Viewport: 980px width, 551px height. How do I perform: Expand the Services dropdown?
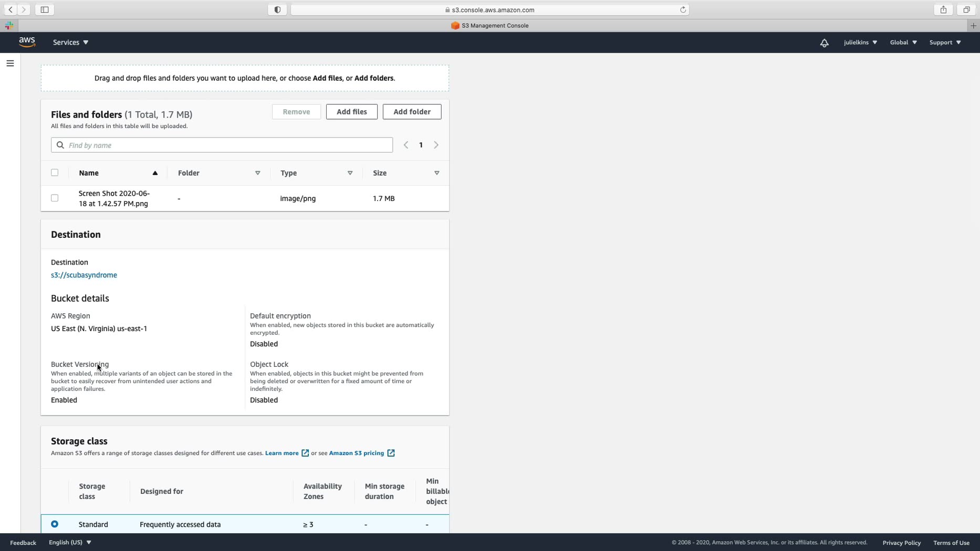point(70,43)
